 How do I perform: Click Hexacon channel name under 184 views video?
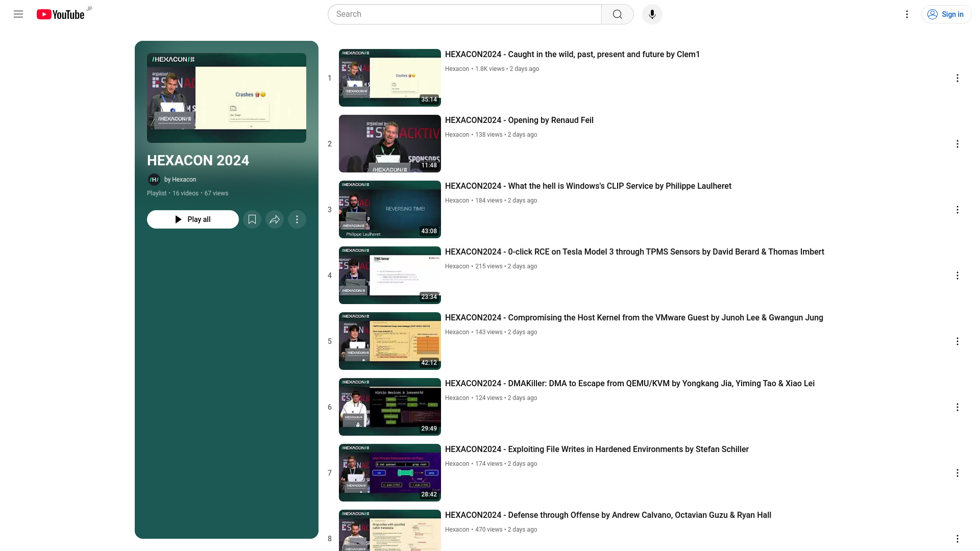coord(457,201)
